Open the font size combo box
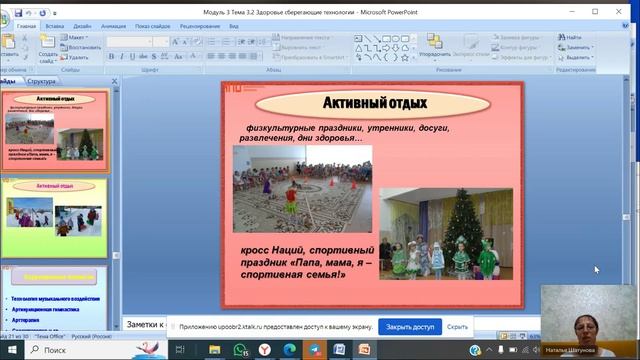 [x=161, y=42]
